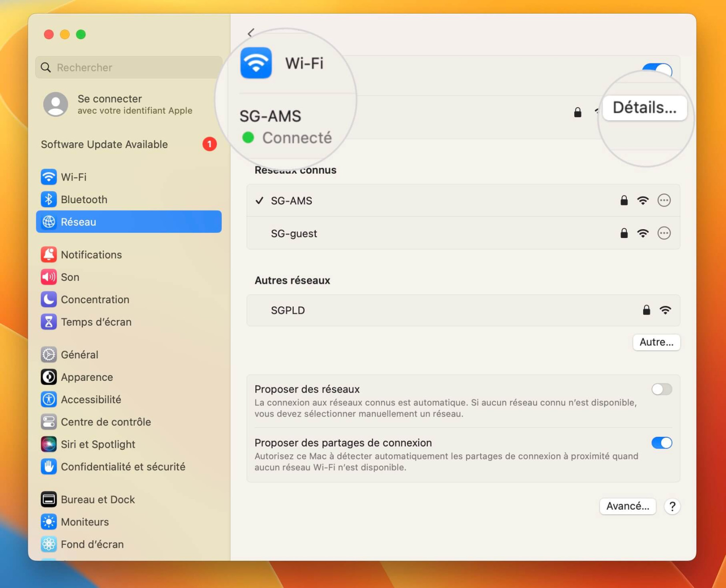Toggle the main Wi-Fi switch
The image size is (726, 588).
click(x=657, y=71)
